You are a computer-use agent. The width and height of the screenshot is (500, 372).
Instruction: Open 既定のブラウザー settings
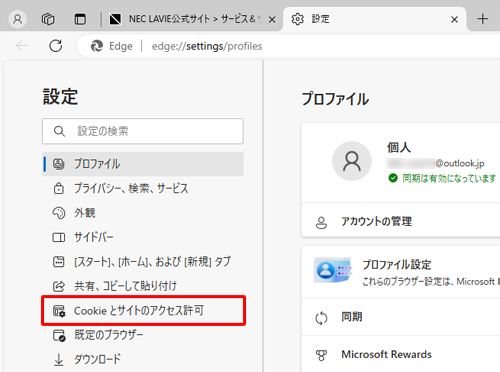[143, 335]
